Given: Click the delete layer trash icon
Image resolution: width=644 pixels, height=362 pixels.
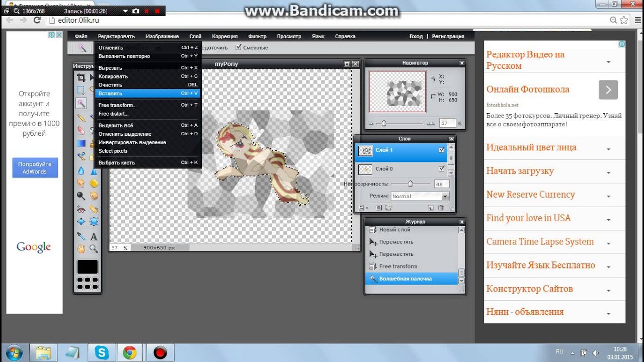Looking at the screenshot, I should coord(441,208).
